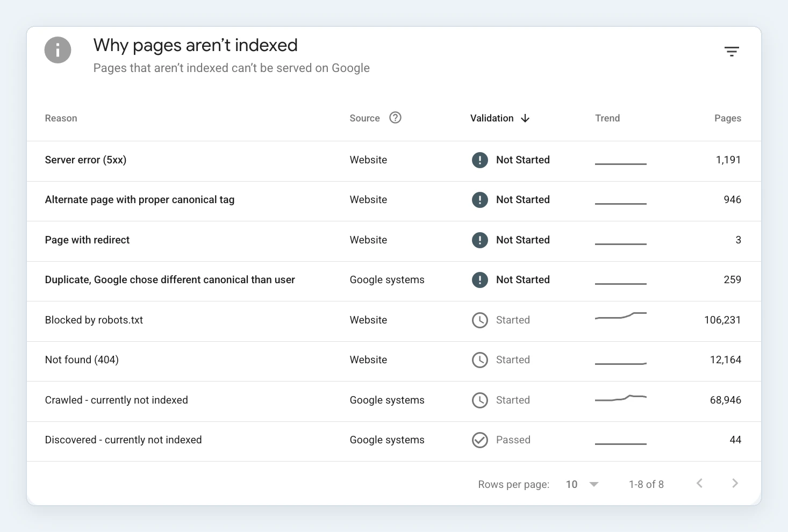The height and width of the screenshot is (532, 788).
Task: Click the 1,191 pages count
Action: tap(728, 160)
